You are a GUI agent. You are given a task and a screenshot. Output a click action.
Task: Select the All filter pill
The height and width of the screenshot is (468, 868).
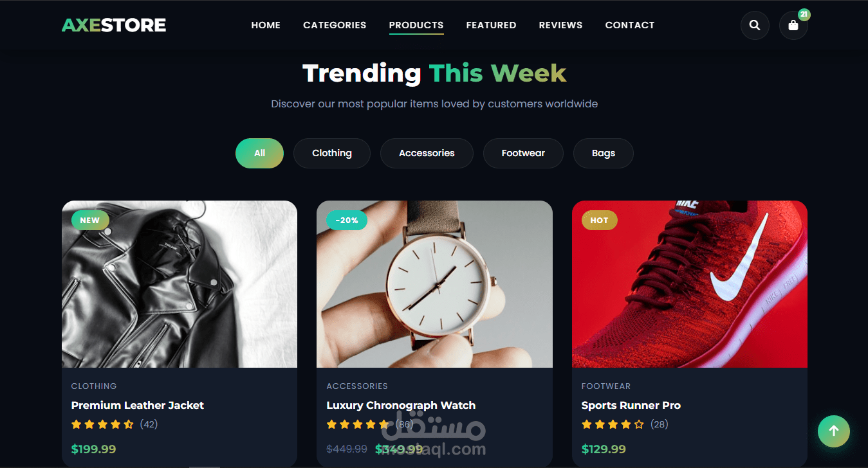259,153
